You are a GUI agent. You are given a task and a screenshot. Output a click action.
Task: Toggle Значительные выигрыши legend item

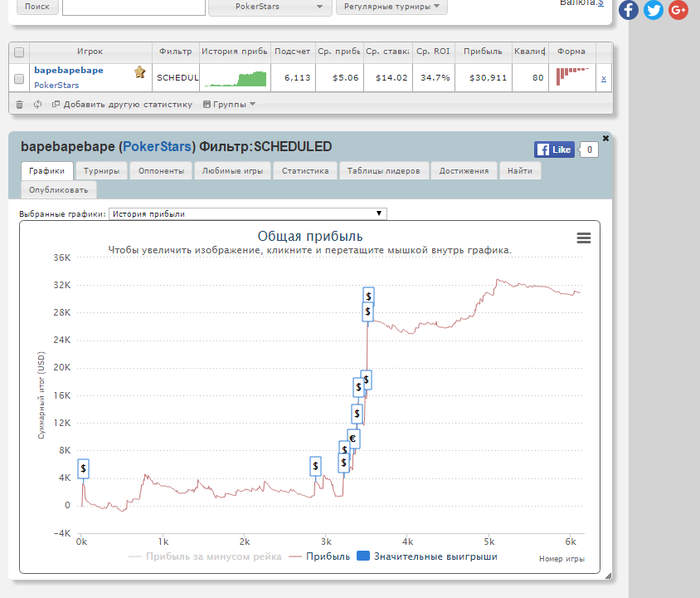coord(427,556)
